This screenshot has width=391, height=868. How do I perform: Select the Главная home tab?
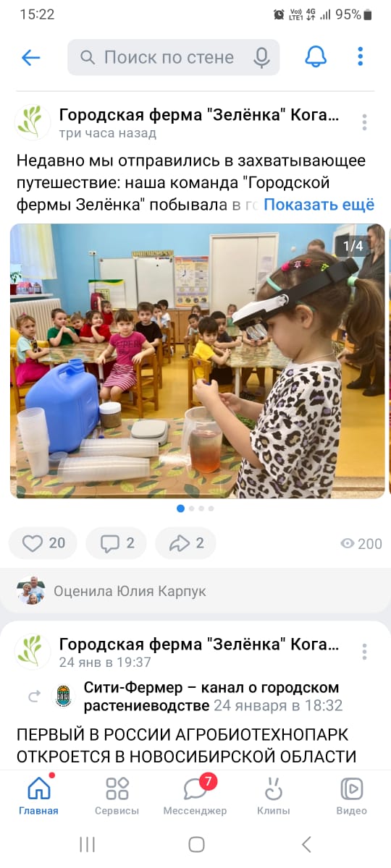click(38, 795)
